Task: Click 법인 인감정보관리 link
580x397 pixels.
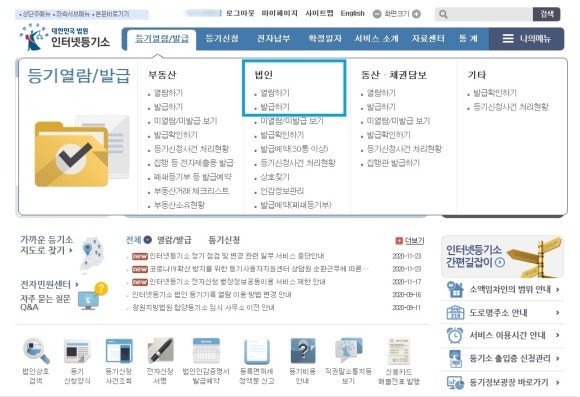Action: 282,191
